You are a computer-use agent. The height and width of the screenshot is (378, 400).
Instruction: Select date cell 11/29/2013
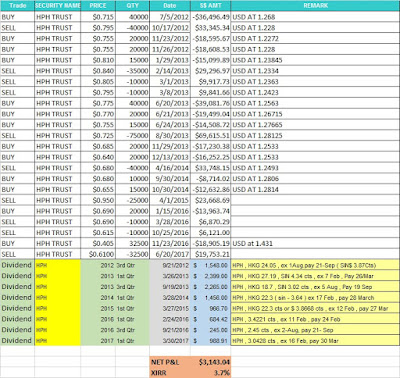pyautogui.click(x=170, y=146)
